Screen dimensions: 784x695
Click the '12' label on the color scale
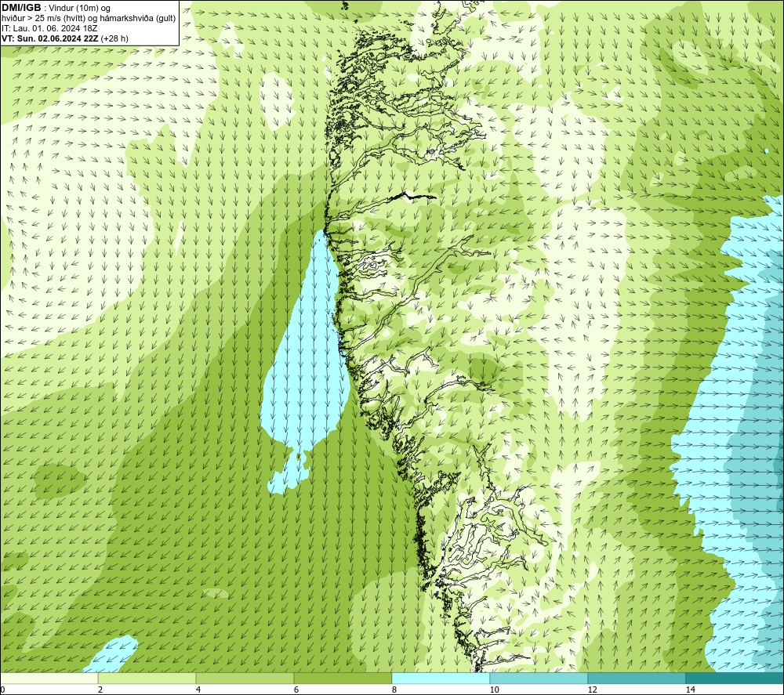(592, 690)
